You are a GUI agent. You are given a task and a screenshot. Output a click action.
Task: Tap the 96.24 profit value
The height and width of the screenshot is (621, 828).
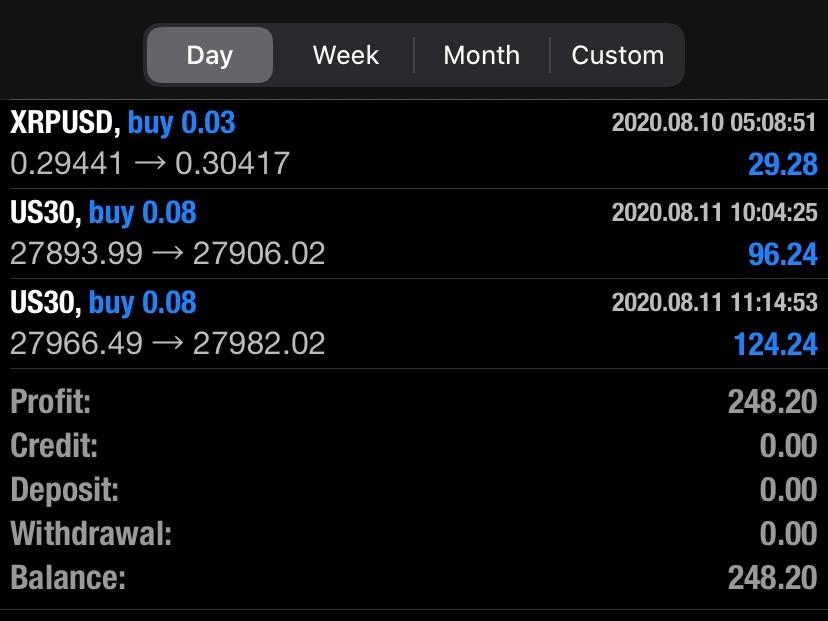tap(782, 254)
